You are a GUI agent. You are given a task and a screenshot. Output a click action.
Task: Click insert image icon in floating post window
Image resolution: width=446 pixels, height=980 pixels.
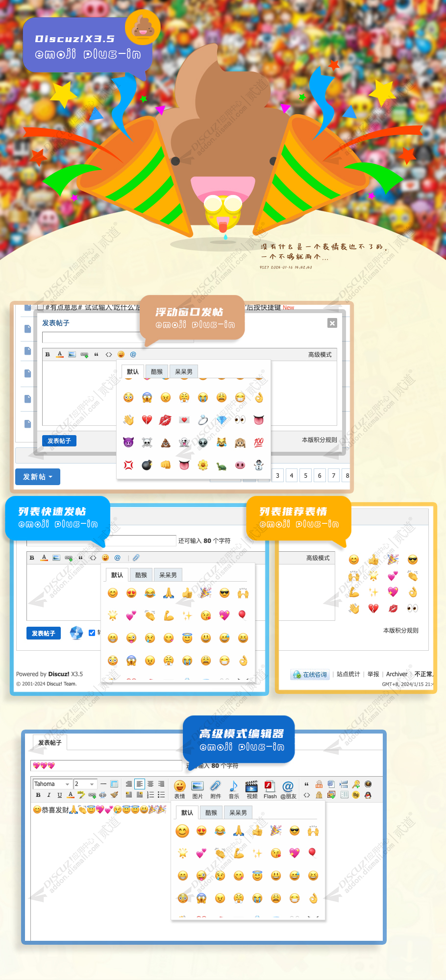(72, 354)
